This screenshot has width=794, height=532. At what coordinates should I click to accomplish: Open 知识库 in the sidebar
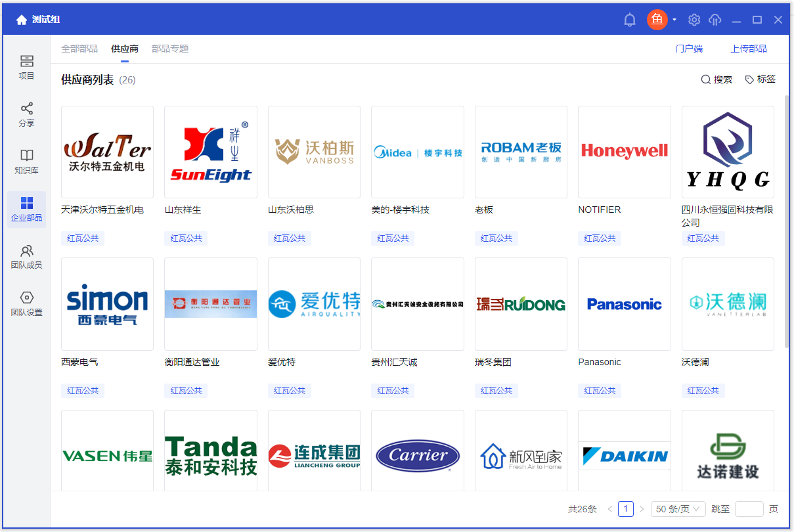[x=26, y=162]
